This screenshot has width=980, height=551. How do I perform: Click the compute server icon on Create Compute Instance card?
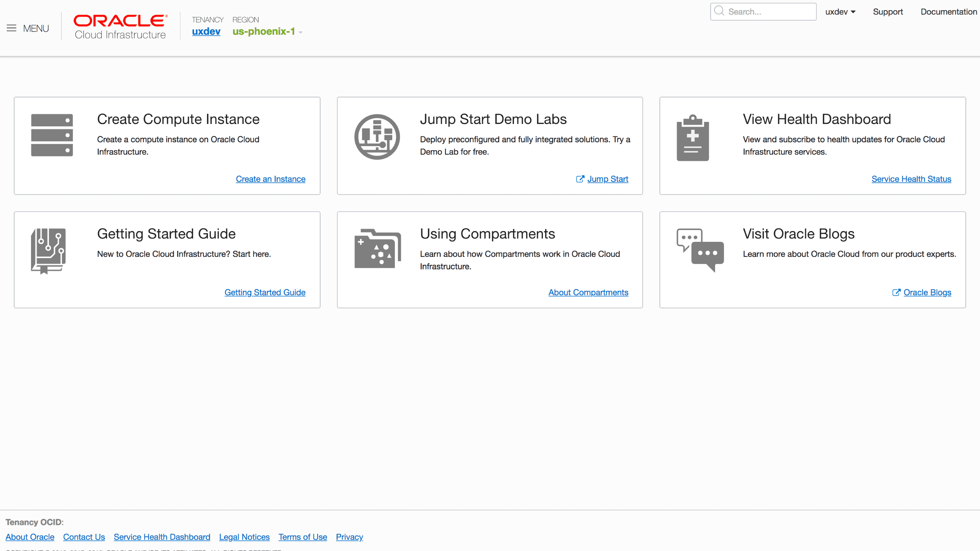(x=52, y=135)
